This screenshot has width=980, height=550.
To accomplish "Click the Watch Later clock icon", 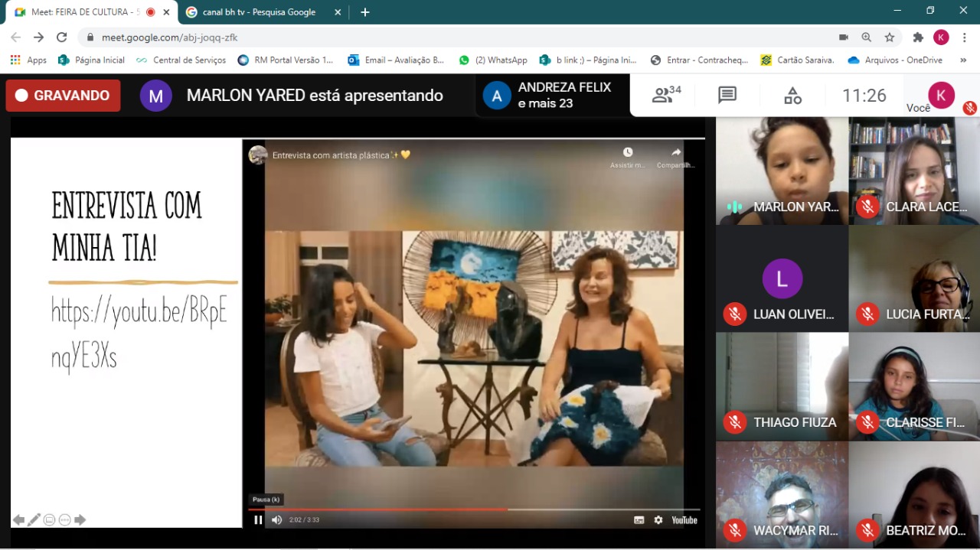I will pyautogui.click(x=628, y=156).
